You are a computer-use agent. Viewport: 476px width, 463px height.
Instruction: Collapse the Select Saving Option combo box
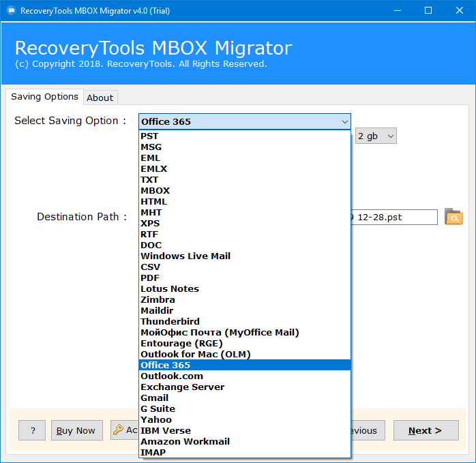tap(245, 121)
